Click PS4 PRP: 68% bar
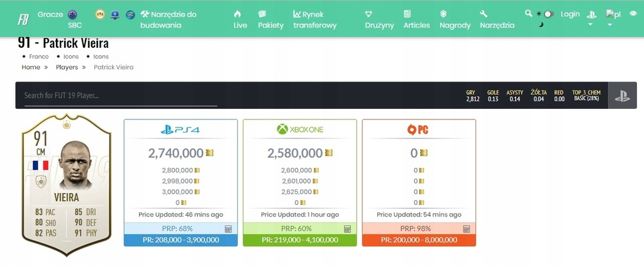Viewport: 644px width, 266px height. click(180, 229)
